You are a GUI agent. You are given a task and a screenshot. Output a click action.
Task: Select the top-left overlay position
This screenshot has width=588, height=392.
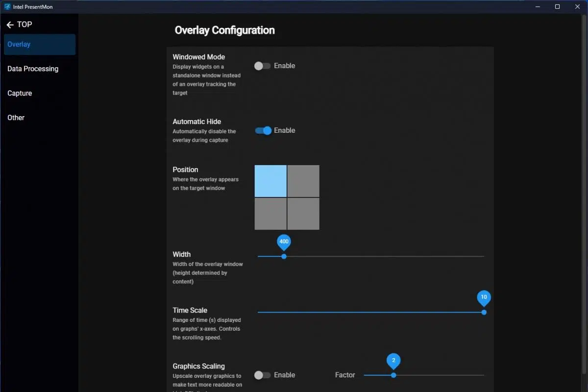(x=270, y=181)
